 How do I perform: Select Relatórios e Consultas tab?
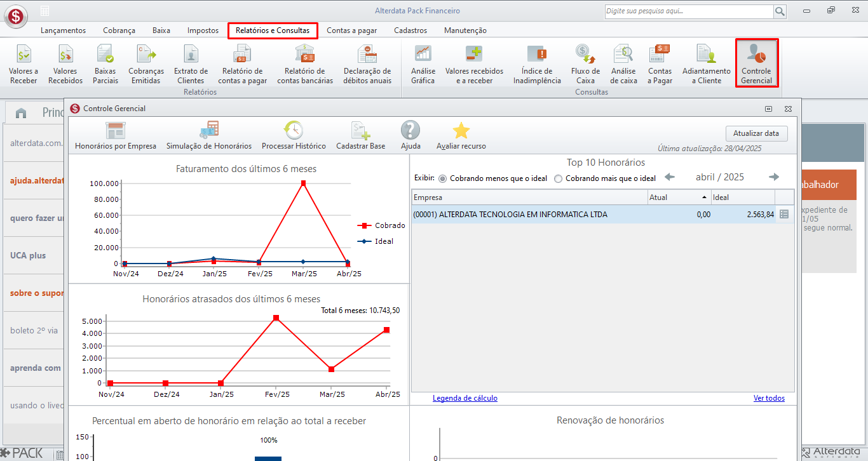(x=273, y=30)
